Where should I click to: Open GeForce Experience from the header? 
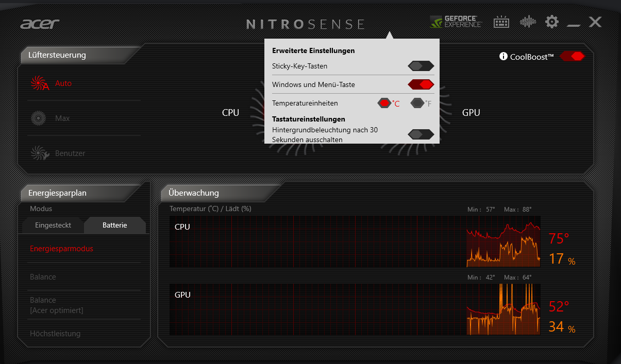(x=456, y=22)
